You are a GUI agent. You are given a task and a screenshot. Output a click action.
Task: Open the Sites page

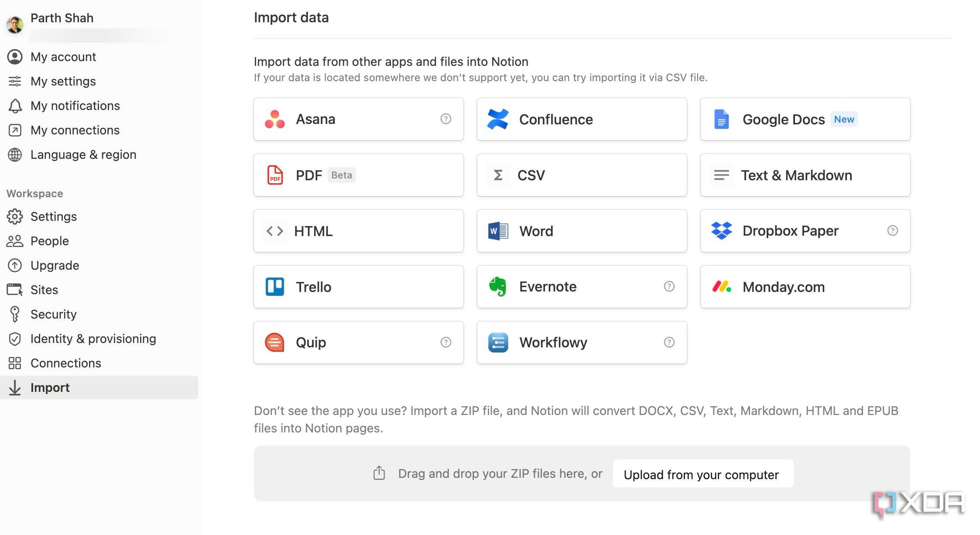coord(99,290)
